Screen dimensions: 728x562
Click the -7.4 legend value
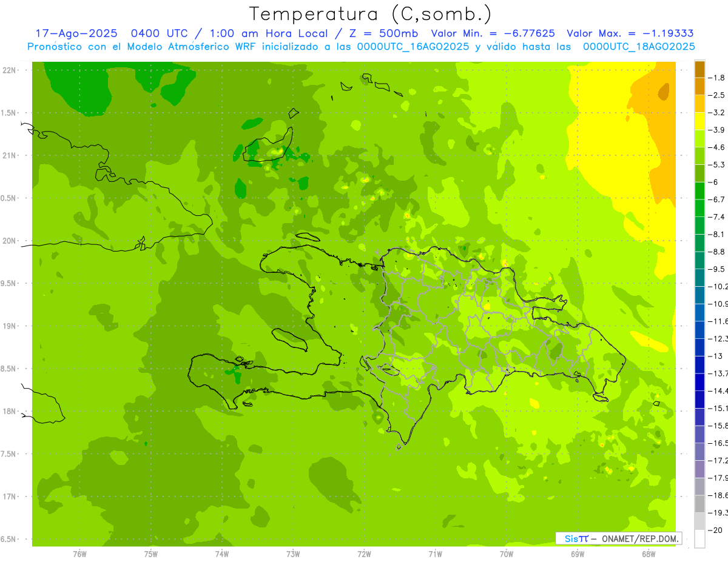(x=717, y=217)
